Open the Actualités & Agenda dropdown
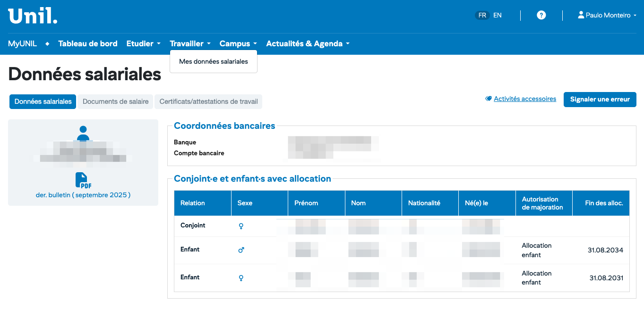This screenshot has height=310, width=644. pyautogui.click(x=308, y=44)
